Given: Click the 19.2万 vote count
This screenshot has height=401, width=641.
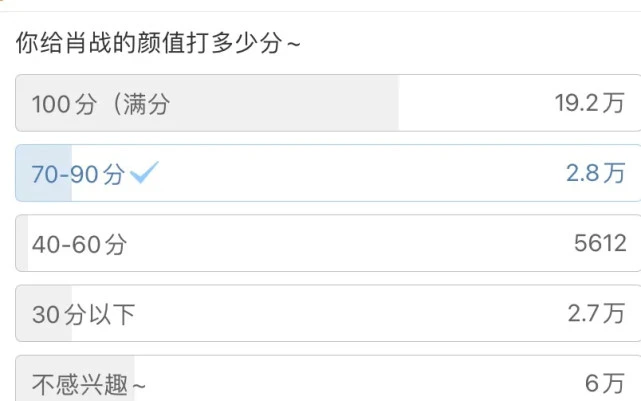Looking at the screenshot, I should 589,103.
